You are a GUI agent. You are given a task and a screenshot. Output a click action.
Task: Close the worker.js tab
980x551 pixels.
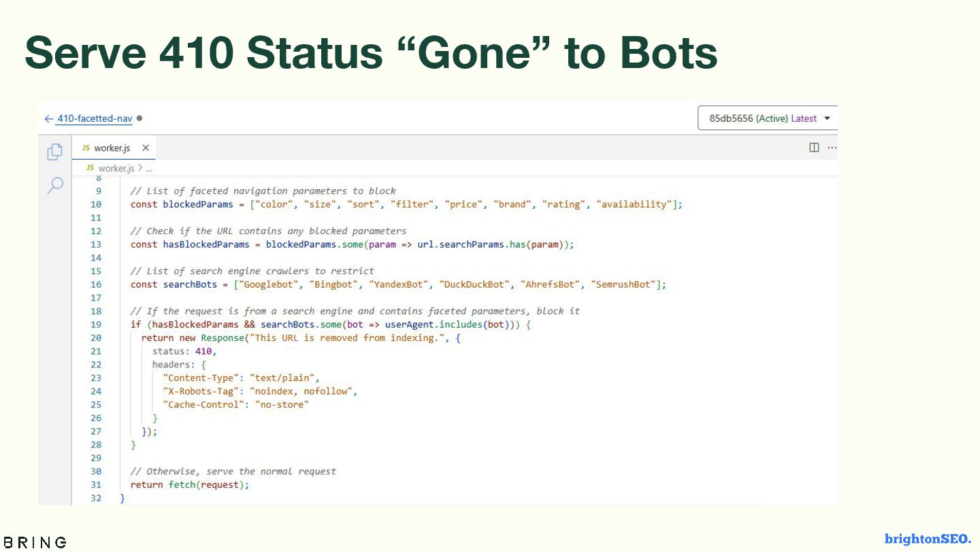coord(146,148)
